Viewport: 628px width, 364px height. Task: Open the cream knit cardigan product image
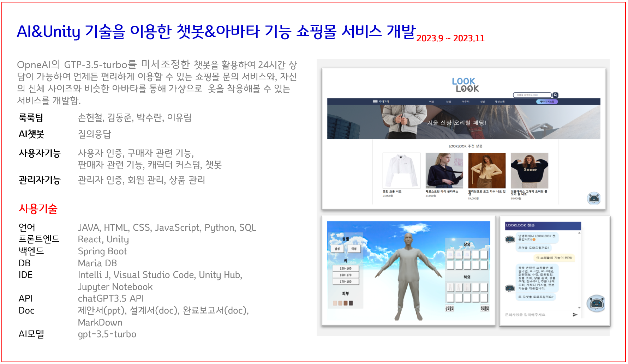pos(487,170)
